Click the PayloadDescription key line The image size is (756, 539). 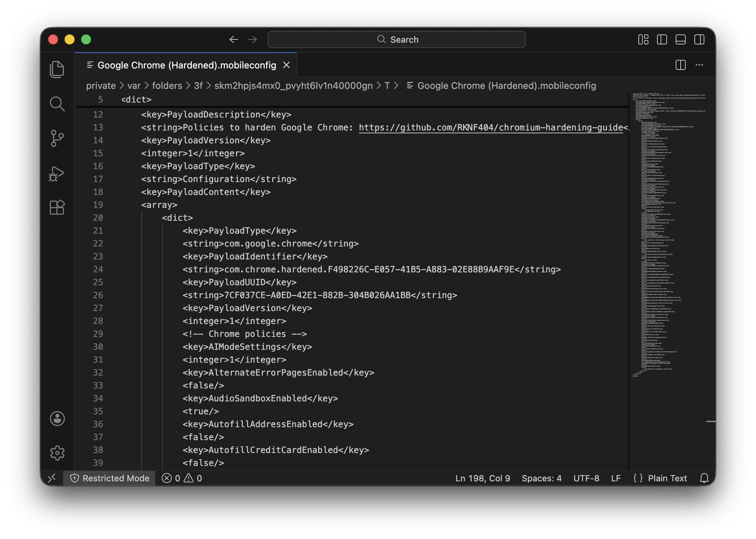[x=216, y=114]
